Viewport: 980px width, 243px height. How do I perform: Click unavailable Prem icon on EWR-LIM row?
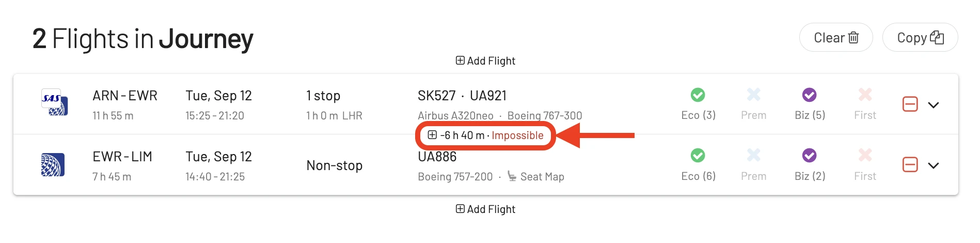pyautogui.click(x=753, y=155)
